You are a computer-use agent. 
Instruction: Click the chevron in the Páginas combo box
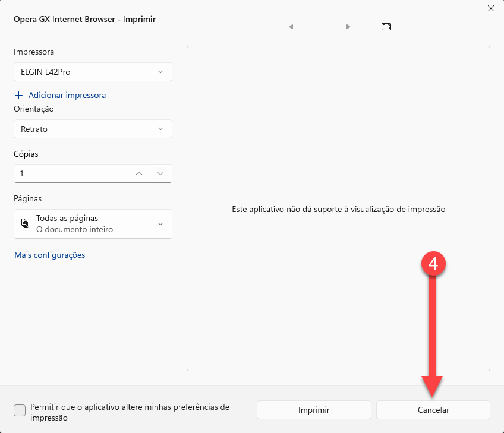pyautogui.click(x=160, y=224)
